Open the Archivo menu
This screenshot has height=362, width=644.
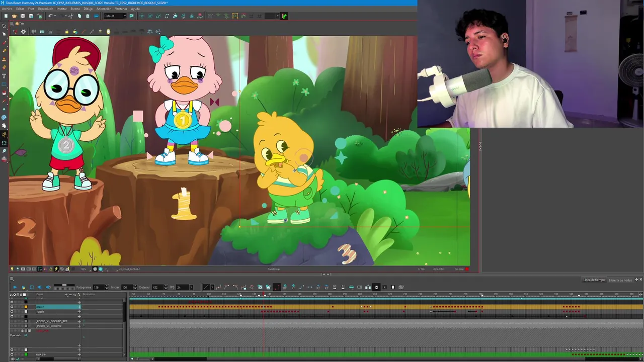(x=7, y=9)
